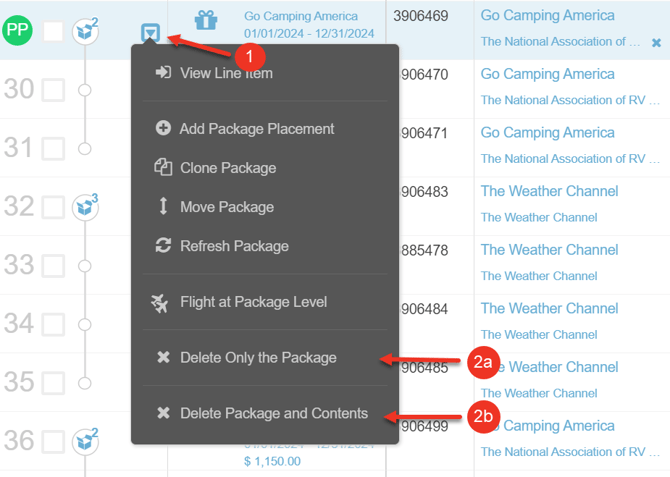
Task: Click row number 30
Action: 19,89
